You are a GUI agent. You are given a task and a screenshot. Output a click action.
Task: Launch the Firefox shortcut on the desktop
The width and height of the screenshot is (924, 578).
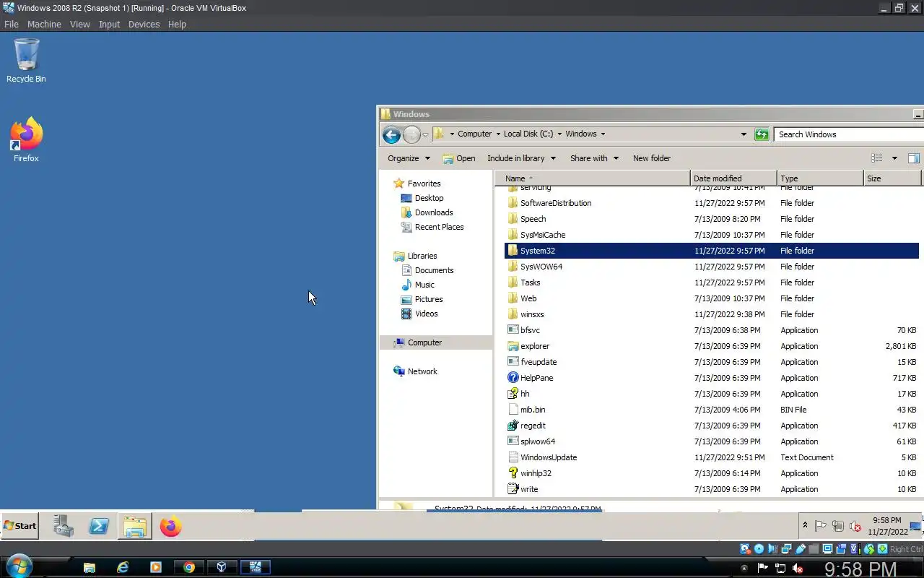click(x=26, y=140)
